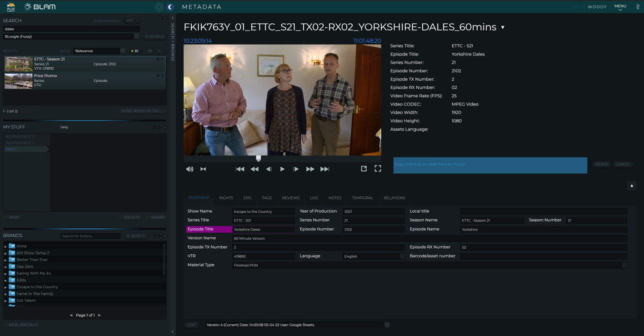This screenshot has height=336, width=644.
Task: Open the Relations tab
Action: [x=394, y=198]
